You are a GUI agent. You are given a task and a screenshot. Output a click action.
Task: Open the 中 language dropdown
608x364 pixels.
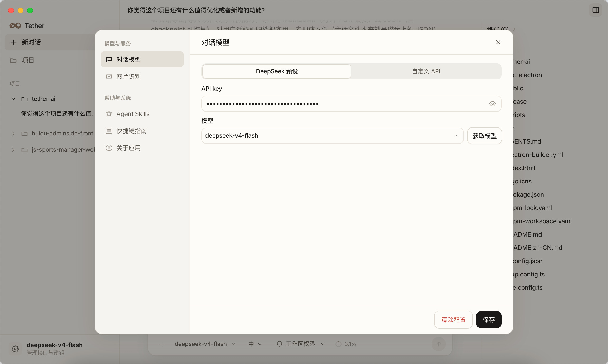click(255, 344)
